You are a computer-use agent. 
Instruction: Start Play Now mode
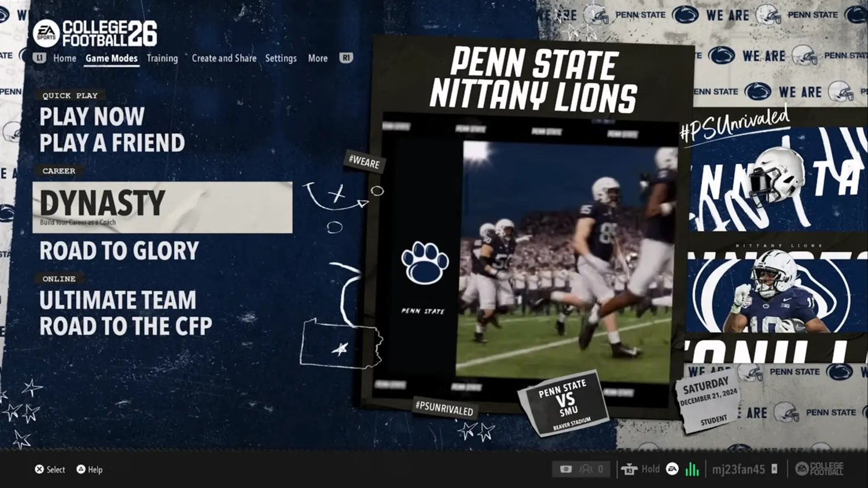[x=92, y=117]
